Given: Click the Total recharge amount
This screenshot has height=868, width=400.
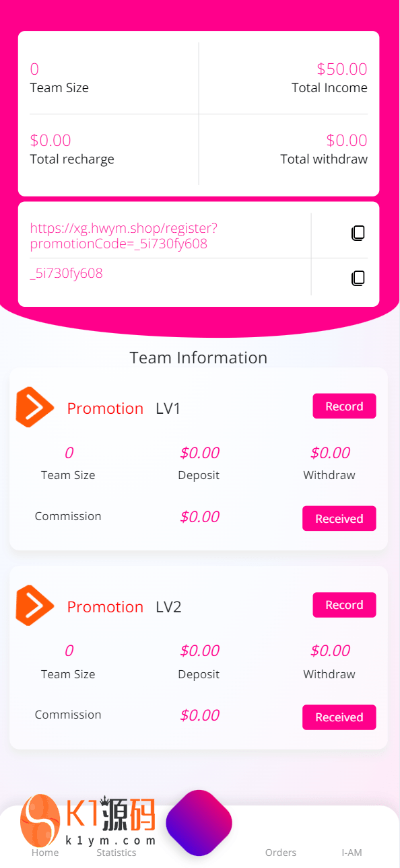Looking at the screenshot, I should coord(51,140).
